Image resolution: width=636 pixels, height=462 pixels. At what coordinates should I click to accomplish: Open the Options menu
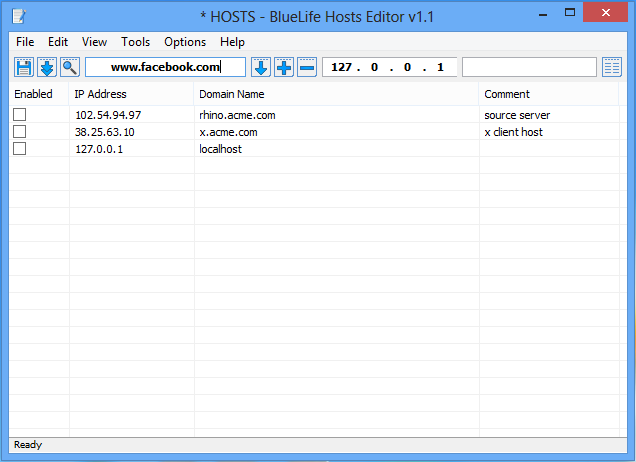(x=185, y=42)
